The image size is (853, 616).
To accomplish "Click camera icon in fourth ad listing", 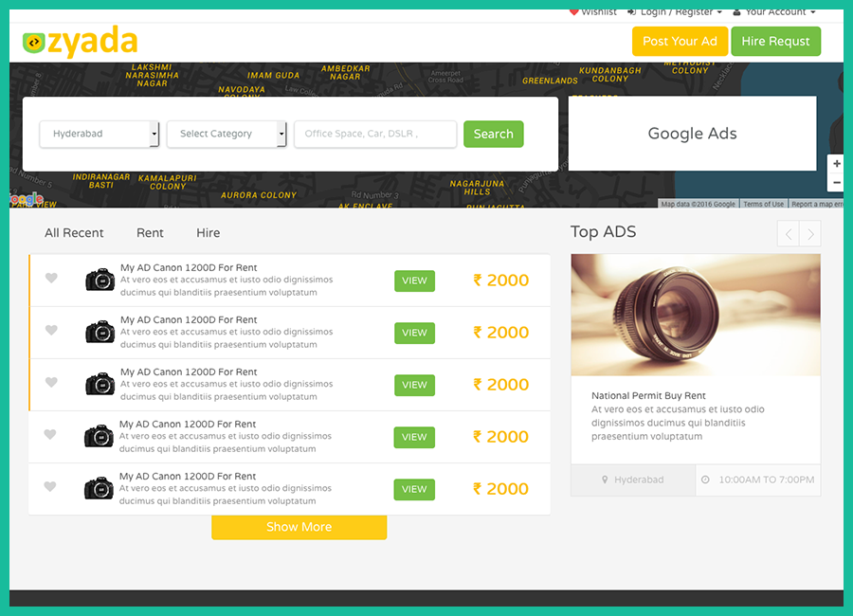I will click(99, 436).
